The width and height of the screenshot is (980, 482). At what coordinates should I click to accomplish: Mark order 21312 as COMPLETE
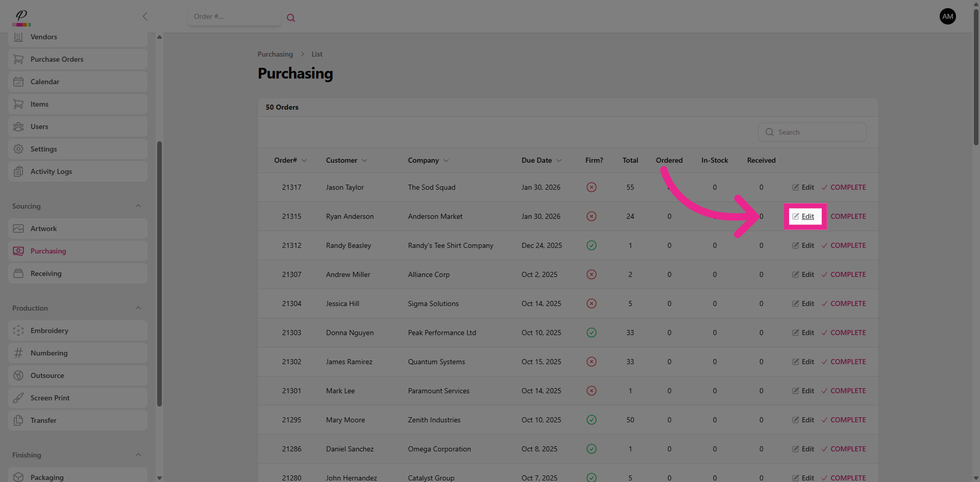[x=844, y=245]
